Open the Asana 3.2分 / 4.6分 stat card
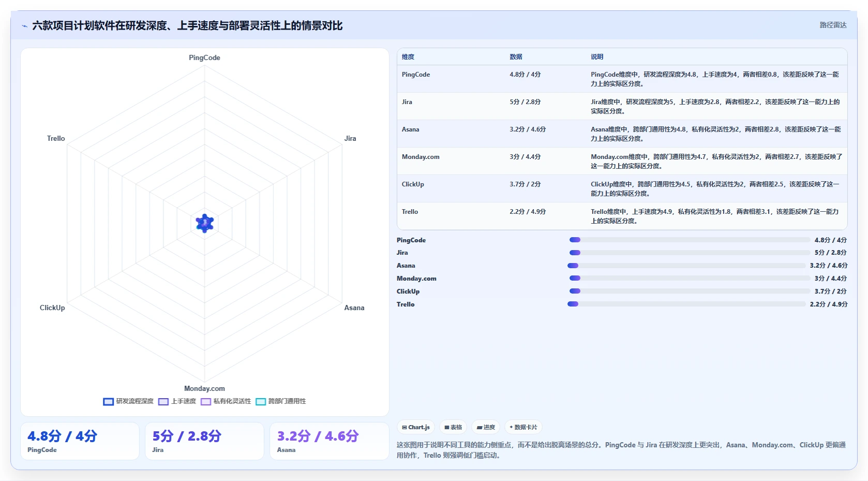The image size is (868, 481). point(329,441)
